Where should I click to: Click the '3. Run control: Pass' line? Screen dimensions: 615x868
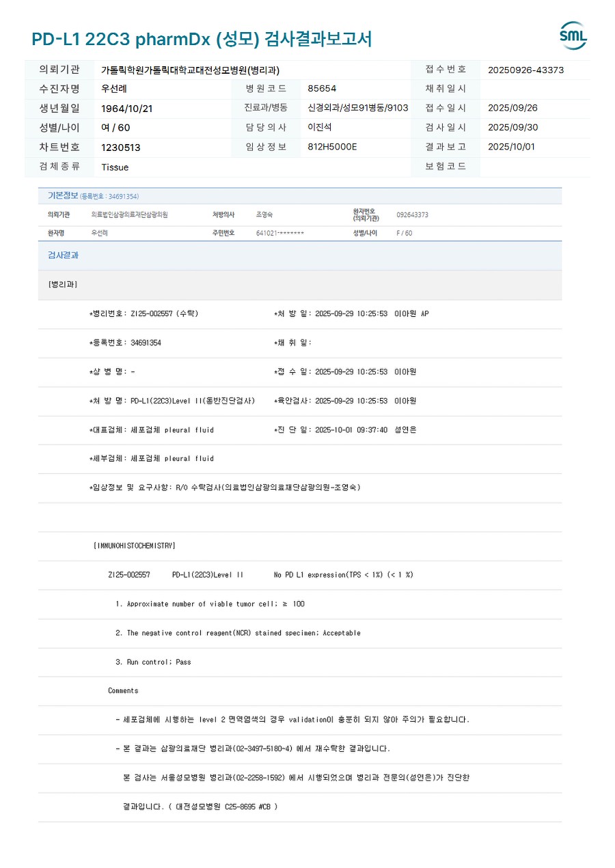(153, 662)
